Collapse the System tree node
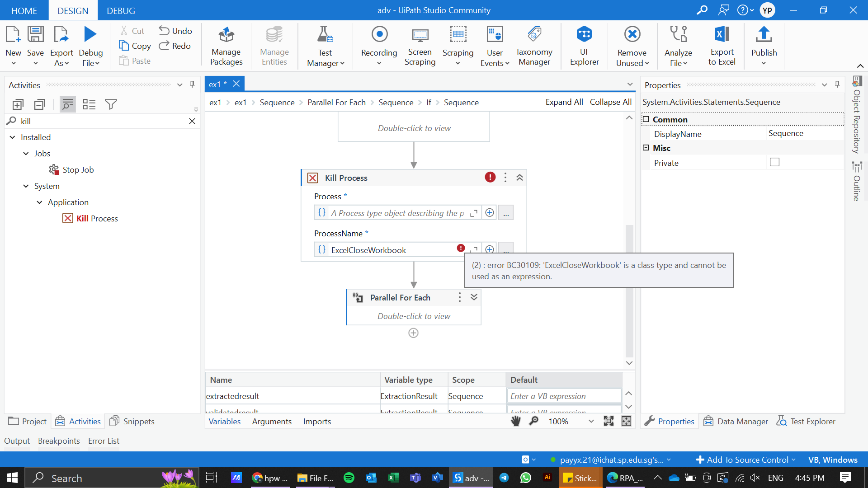The image size is (868, 488). point(26,186)
